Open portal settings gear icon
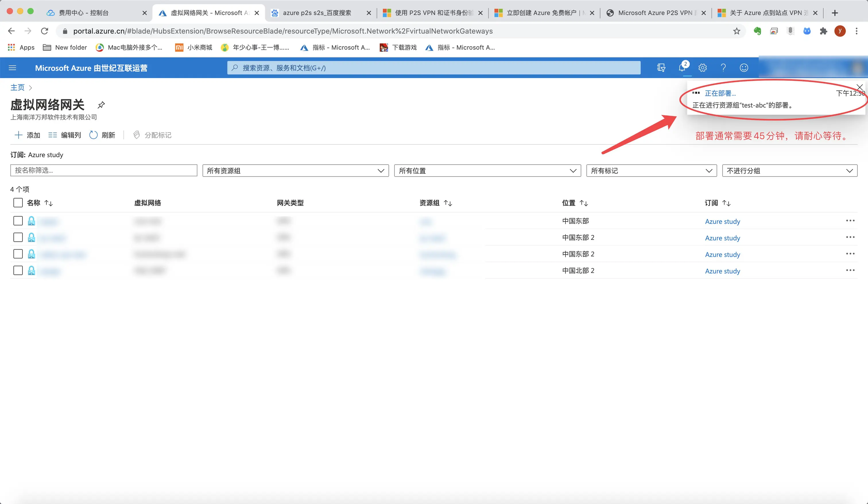 click(703, 67)
